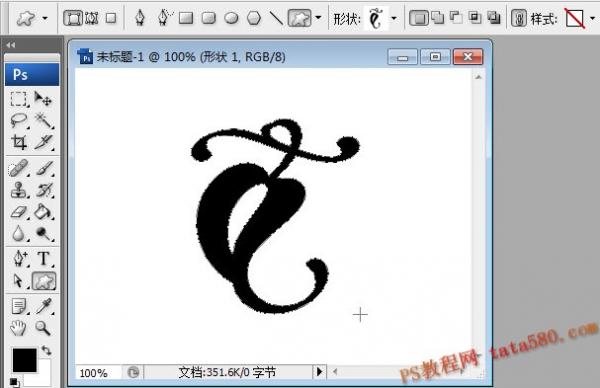600x388 pixels.
Task: Select the History Brush tool
Action: coord(44,190)
